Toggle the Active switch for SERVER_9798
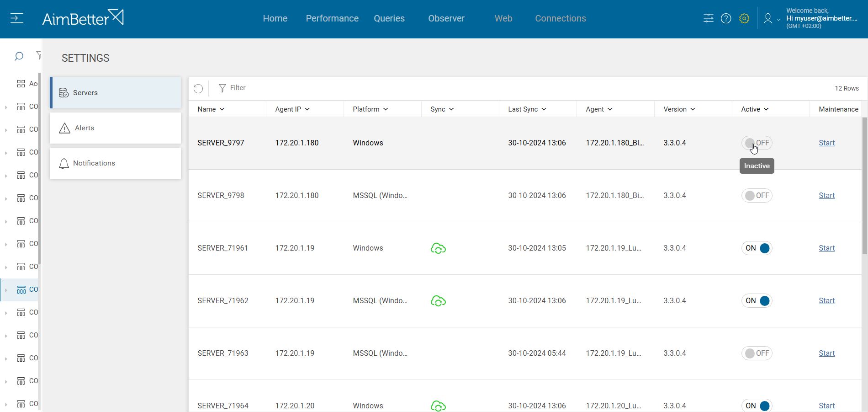Image resolution: width=868 pixels, height=412 pixels. click(x=757, y=196)
